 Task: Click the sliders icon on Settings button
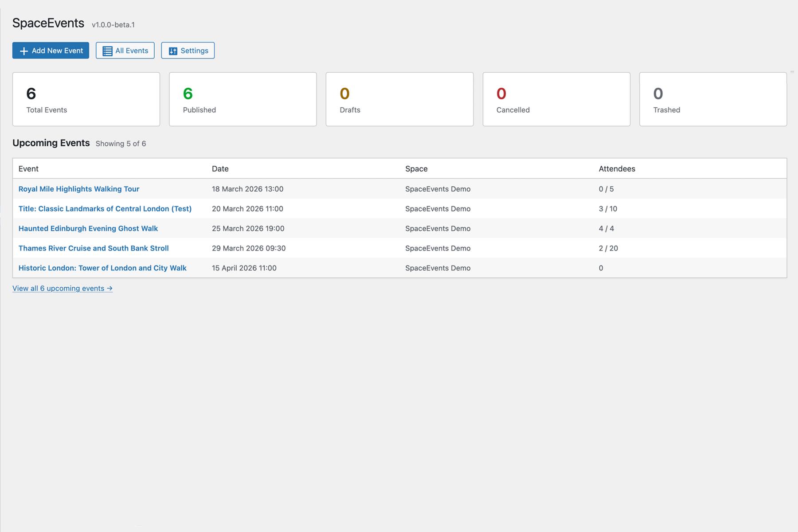tap(173, 51)
